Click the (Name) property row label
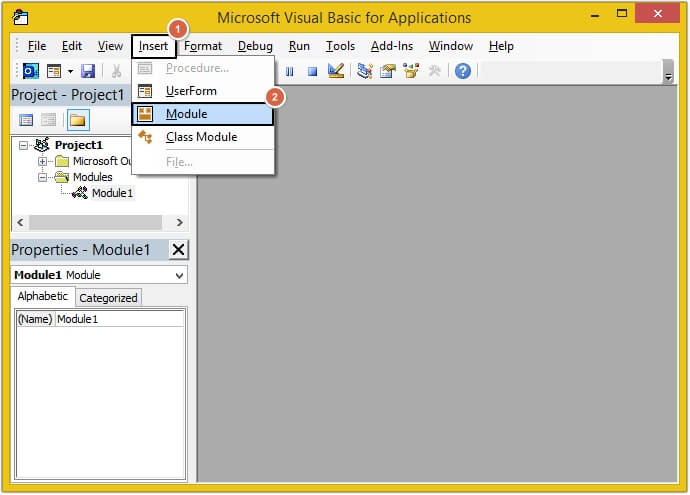Image resolution: width=690 pixels, height=495 pixels. (x=35, y=319)
